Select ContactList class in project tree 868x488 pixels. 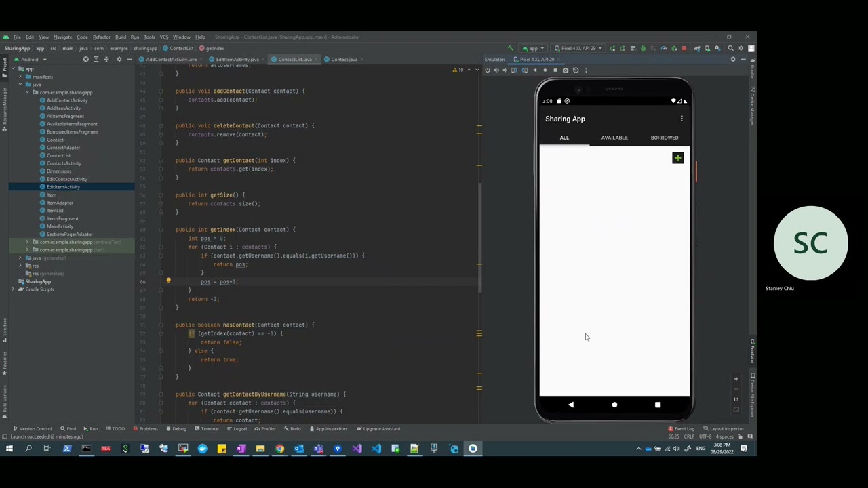[x=58, y=155]
